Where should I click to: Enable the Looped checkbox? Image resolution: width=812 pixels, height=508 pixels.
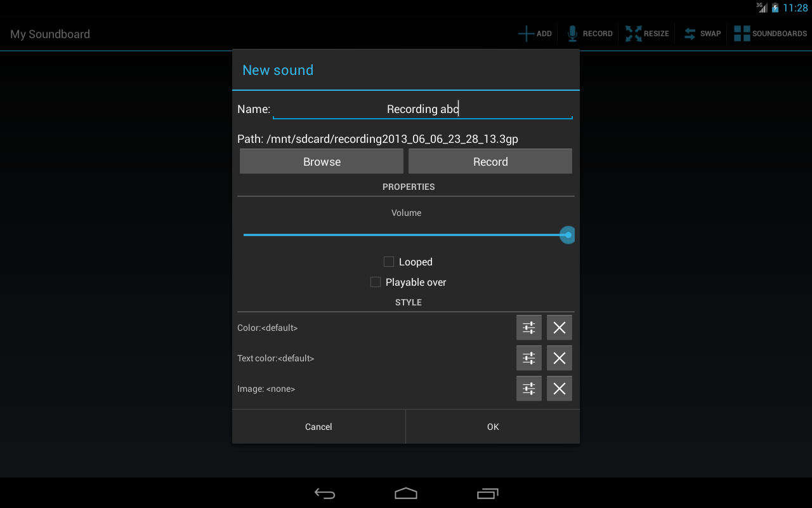point(388,261)
